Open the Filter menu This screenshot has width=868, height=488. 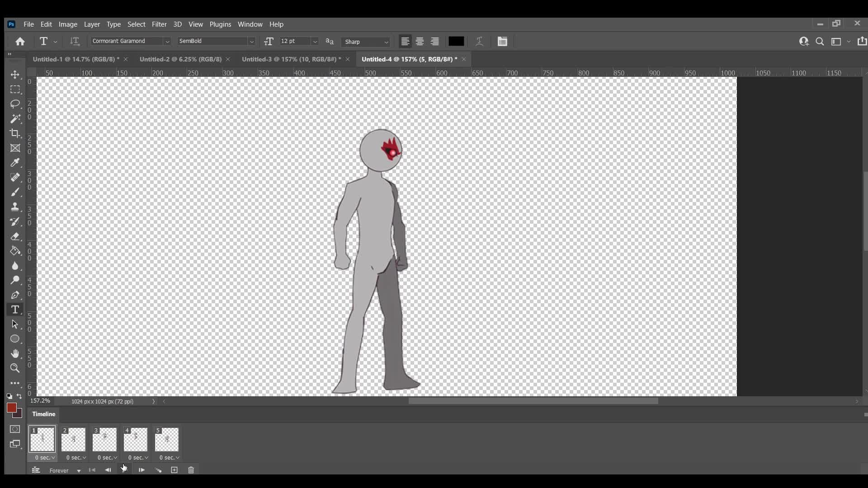click(x=159, y=24)
